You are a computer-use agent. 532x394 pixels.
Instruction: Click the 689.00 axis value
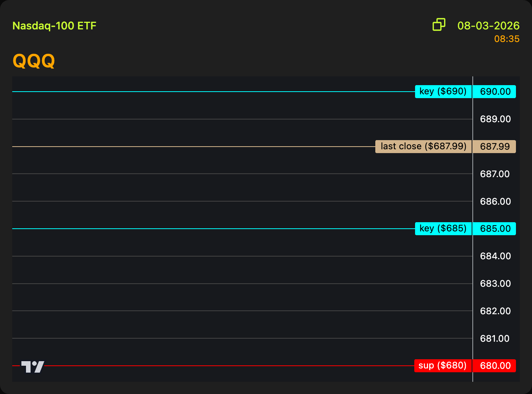495,119
